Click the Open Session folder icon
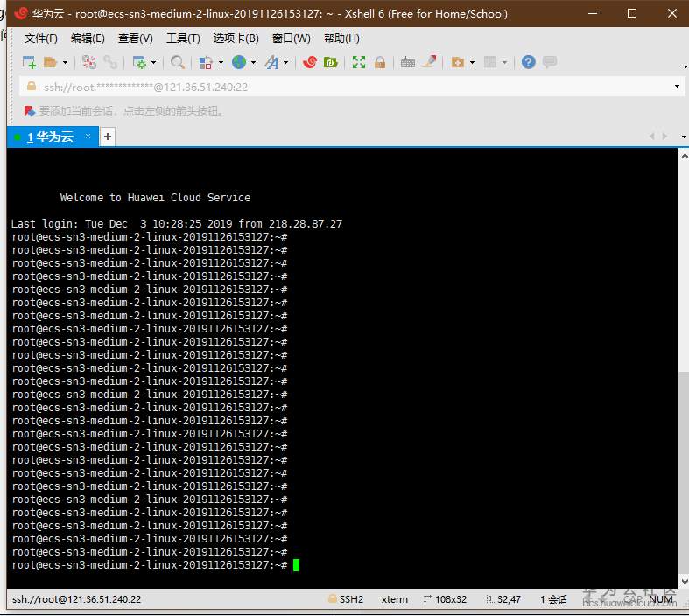Image resolution: width=689 pixels, height=616 pixels. coord(50,62)
